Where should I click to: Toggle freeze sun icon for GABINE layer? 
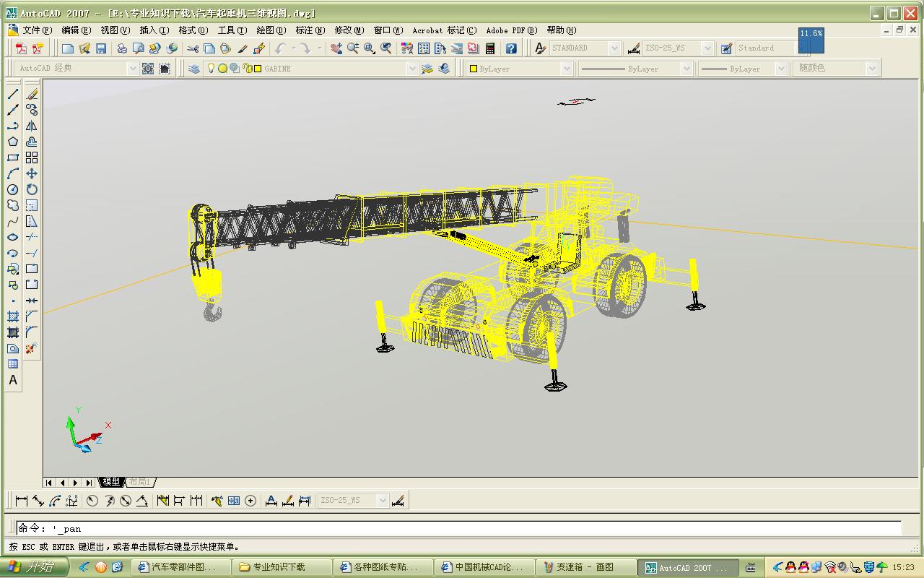tap(223, 69)
